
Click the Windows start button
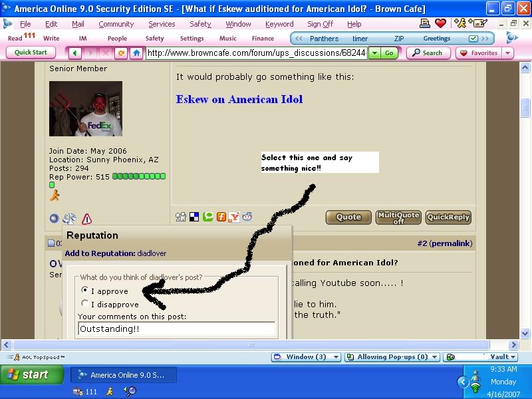[x=32, y=374]
